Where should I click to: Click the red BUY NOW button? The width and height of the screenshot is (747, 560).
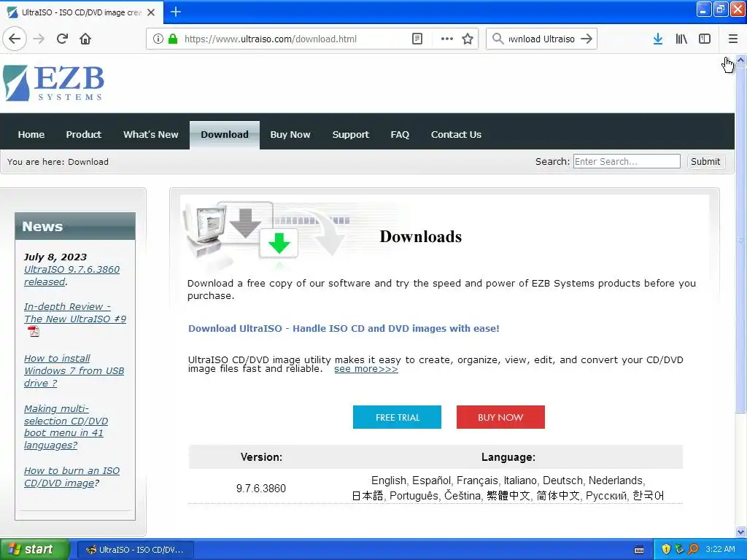click(500, 417)
